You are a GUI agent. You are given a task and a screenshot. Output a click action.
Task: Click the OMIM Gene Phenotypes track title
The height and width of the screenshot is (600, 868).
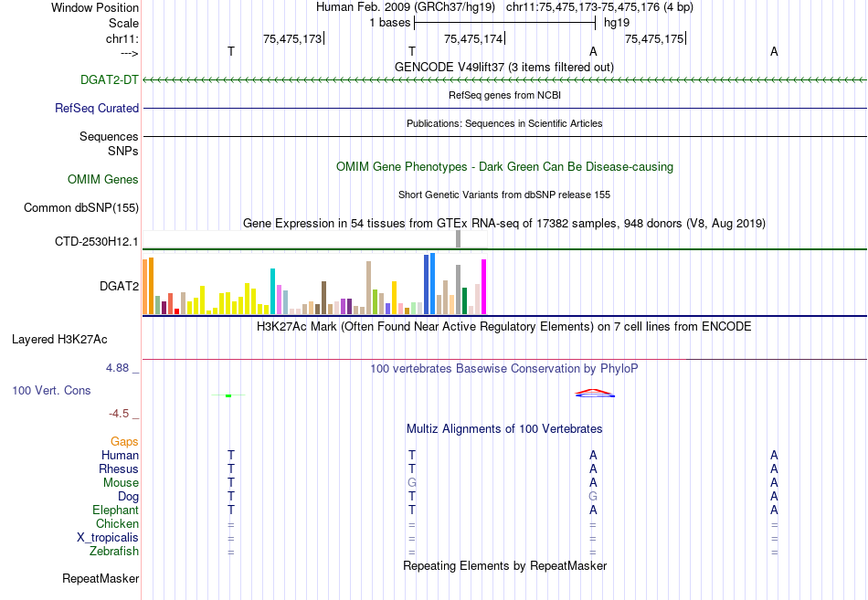[504, 166]
